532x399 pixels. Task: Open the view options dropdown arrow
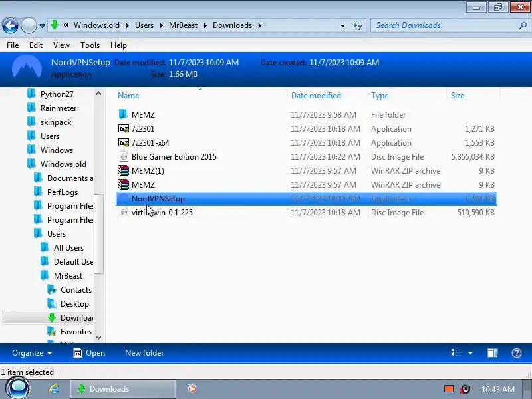coord(470,353)
